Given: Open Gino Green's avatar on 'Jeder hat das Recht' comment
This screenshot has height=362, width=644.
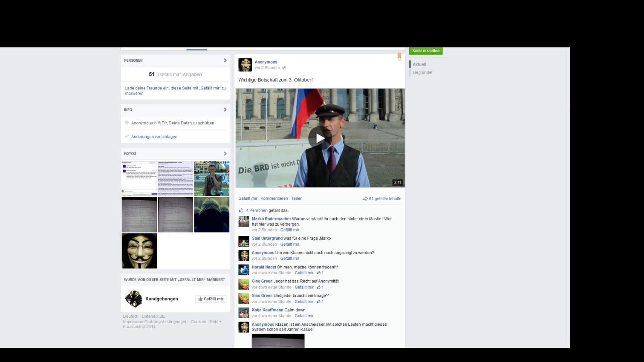Looking at the screenshot, I should pos(244,284).
